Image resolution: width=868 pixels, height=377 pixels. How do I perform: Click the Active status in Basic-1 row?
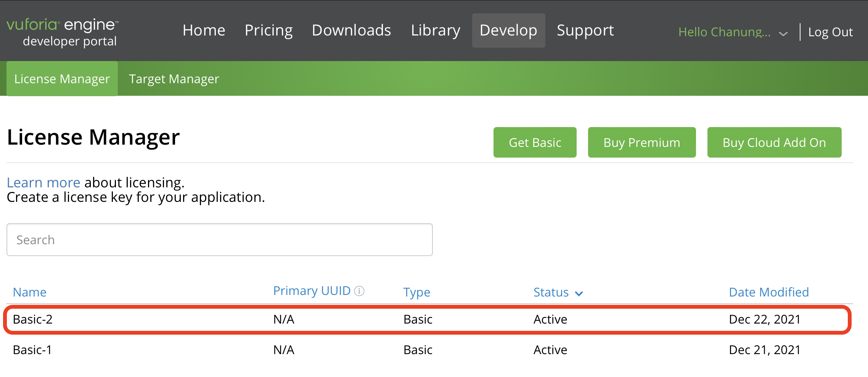(x=550, y=350)
